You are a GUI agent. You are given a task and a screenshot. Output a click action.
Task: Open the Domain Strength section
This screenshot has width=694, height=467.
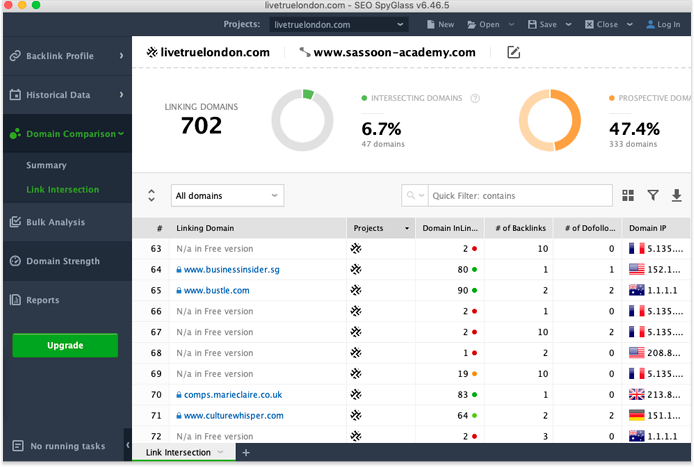[x=67, y=261]
